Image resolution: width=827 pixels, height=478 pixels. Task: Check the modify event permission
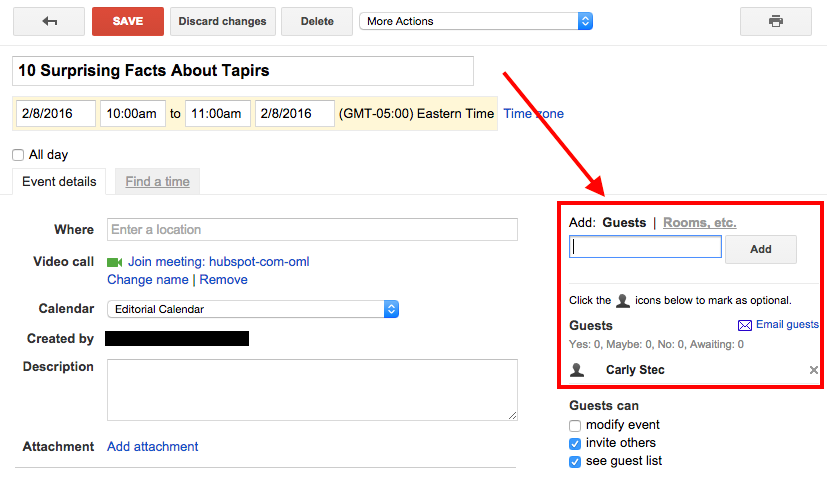coord(575,425)
